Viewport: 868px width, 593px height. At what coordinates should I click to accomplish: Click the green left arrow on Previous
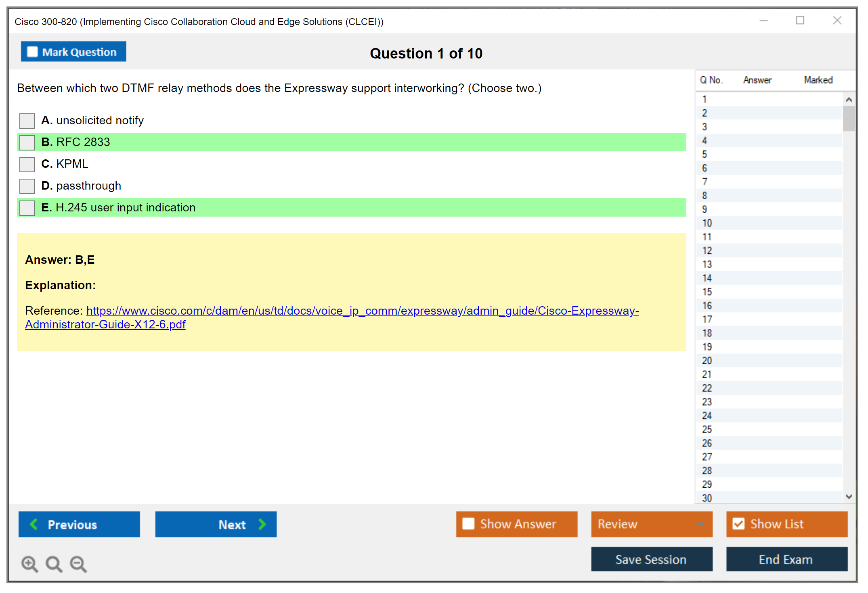click(34, 524)
